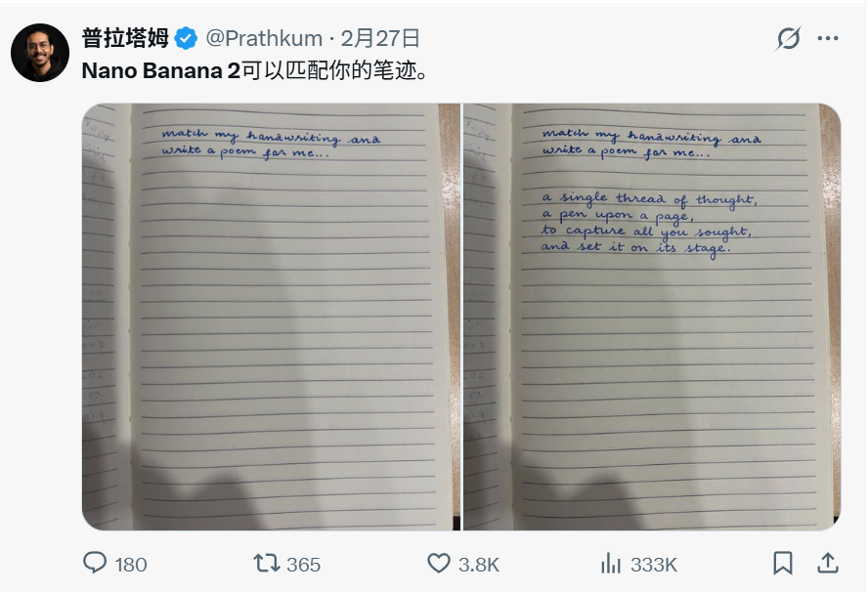Click the 3.8K likes count

pos(479,565)
